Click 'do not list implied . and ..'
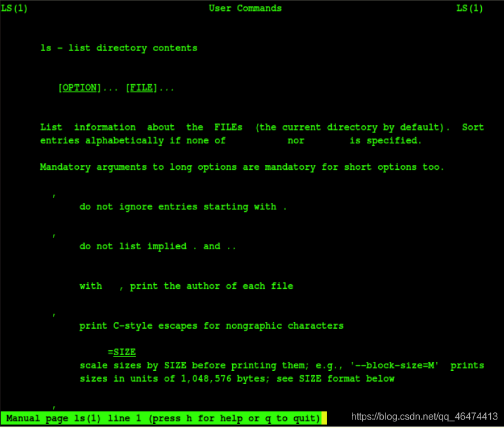The width and height of the screenshot is (504, 428). point(158,246)
